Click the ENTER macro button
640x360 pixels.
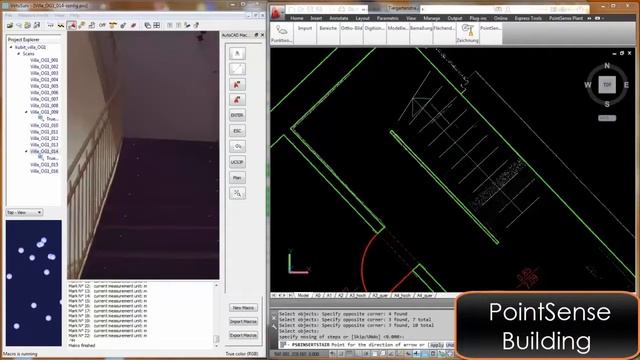point(237,115)
